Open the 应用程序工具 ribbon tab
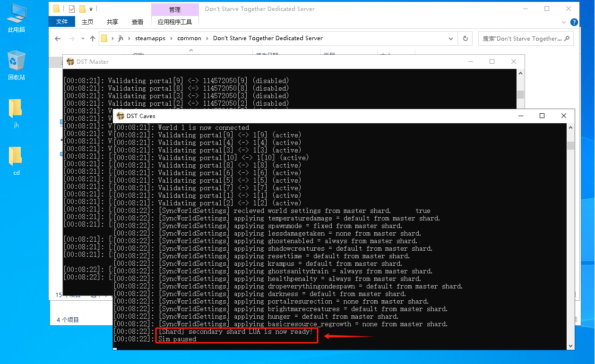The image size is (595, 364). tap(175, 22)
